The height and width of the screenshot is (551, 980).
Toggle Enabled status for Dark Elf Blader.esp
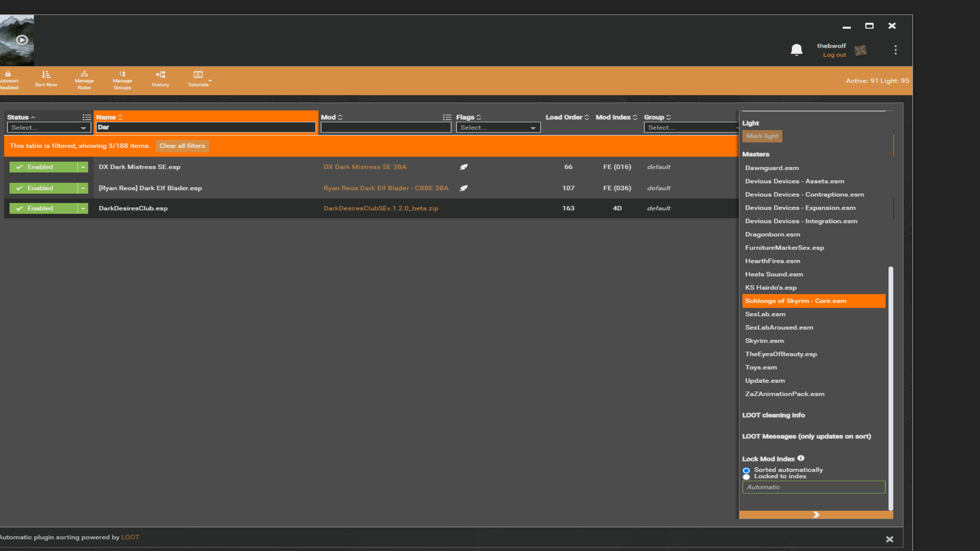43,188
